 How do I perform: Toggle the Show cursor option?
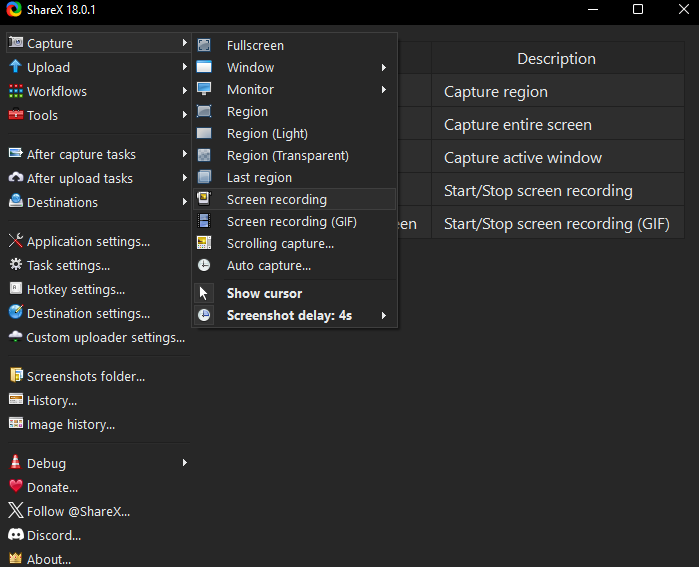click(x=264, y=293)
